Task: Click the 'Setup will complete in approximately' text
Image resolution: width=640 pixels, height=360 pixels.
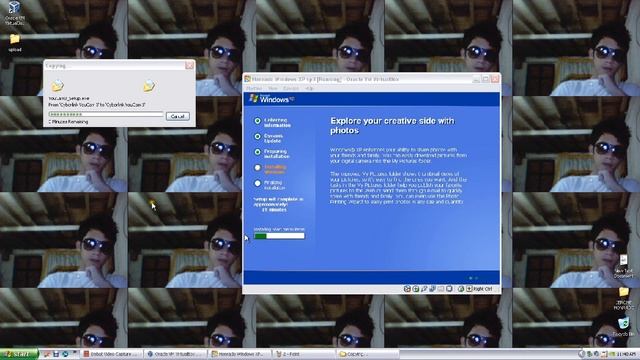Action: click(278, 204)
